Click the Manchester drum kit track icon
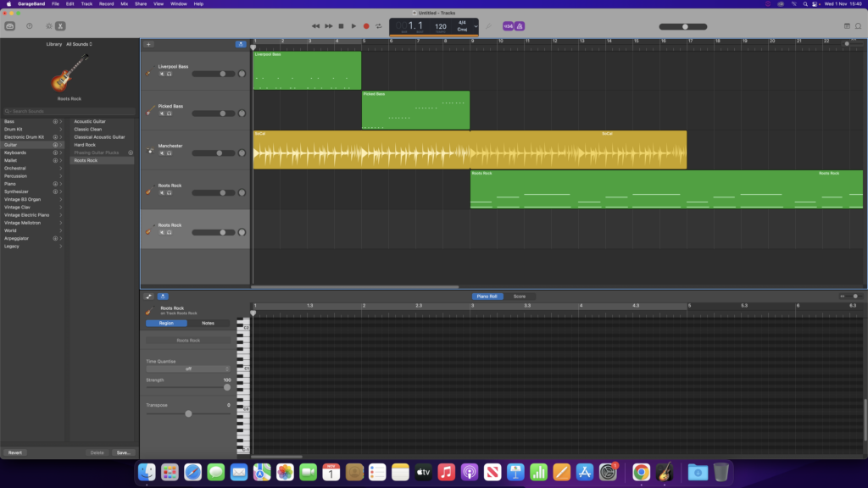The image size is (868, 488). (149, 150)
